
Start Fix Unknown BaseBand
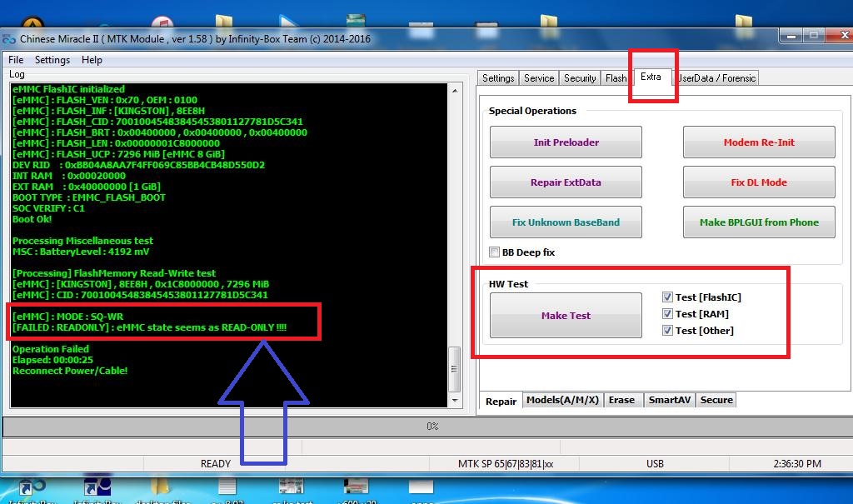pyautogui.click(x=566, y=222)
